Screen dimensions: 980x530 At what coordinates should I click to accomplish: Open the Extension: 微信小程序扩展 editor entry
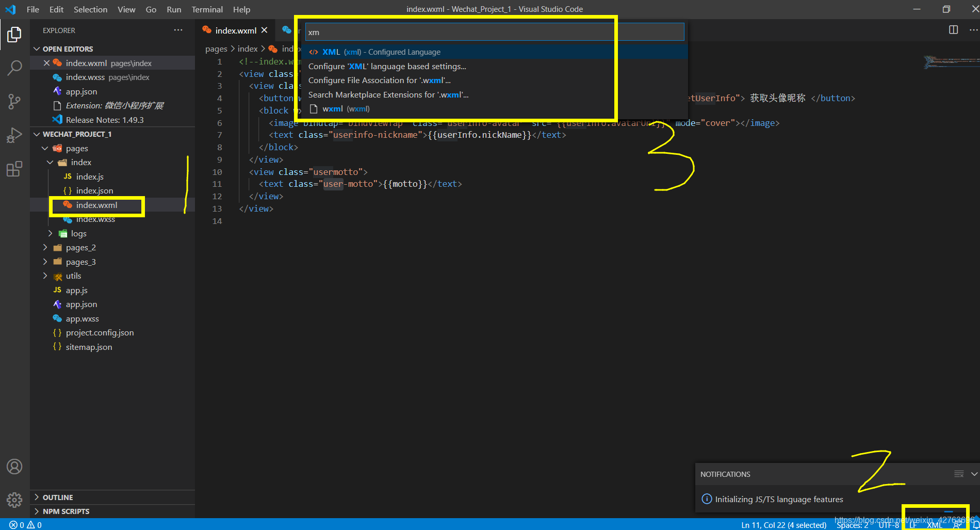point(112,106)
